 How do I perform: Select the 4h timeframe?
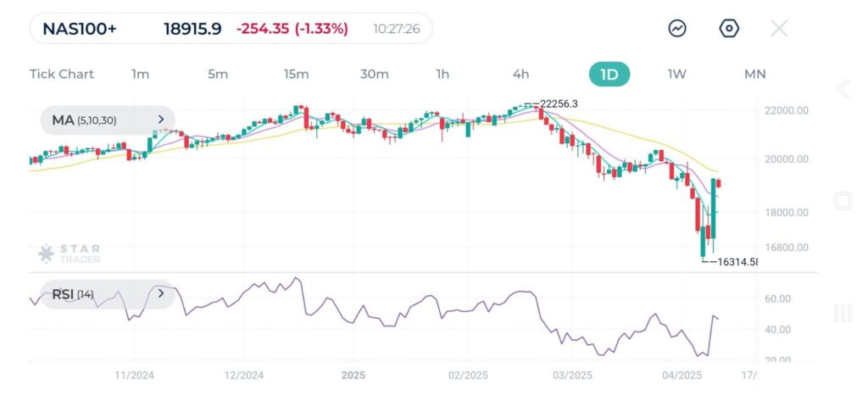[x=520, y=74]
